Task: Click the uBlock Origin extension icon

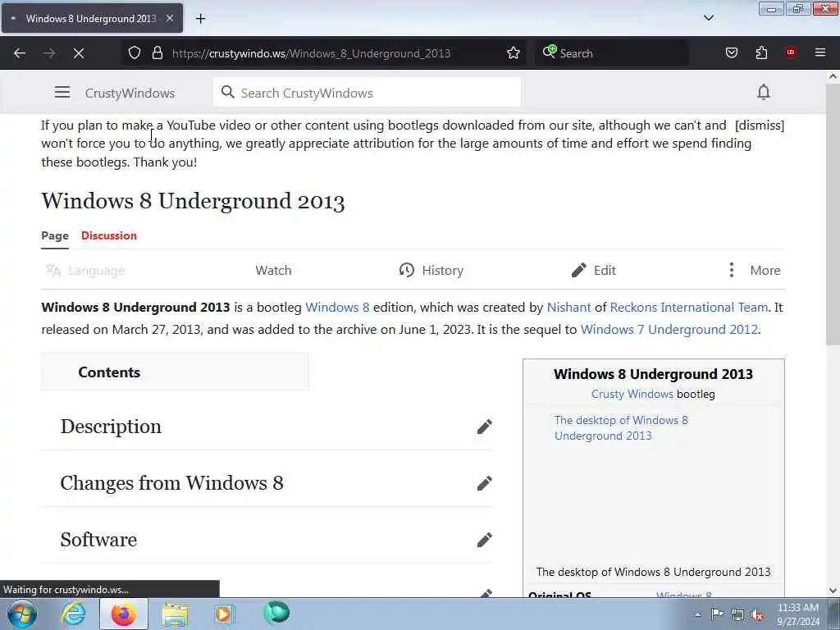Action: point(791,52)
